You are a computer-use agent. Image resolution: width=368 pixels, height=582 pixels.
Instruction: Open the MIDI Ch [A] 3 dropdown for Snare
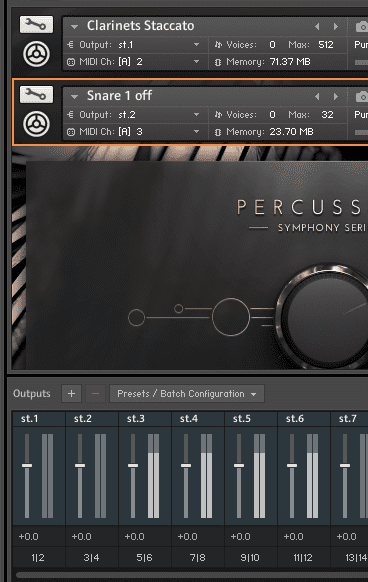pos(135,132)
